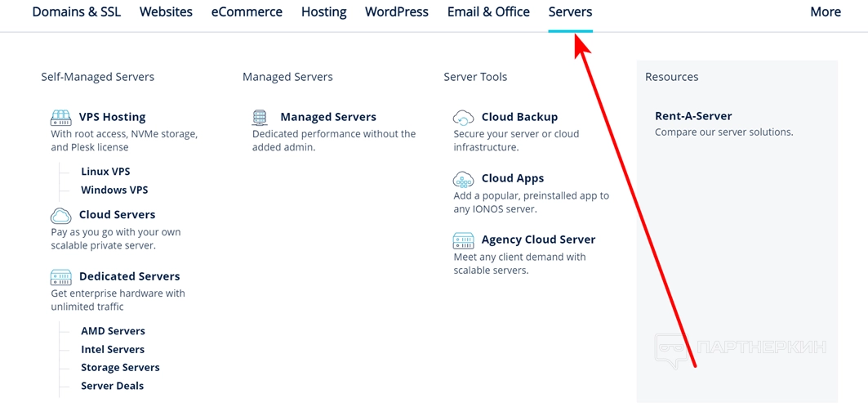The width and height of the screenshot is (868, 412).
Task: Click 'Meet any client demand' text
Action: 519,264
